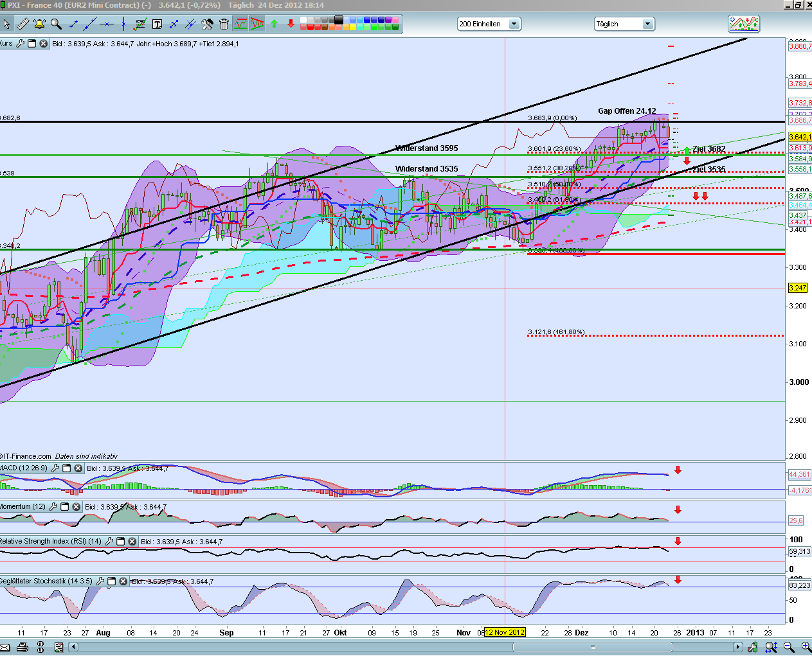Select the ruler measurement tool
Screen dimensions: 812x656
(23, 24)
